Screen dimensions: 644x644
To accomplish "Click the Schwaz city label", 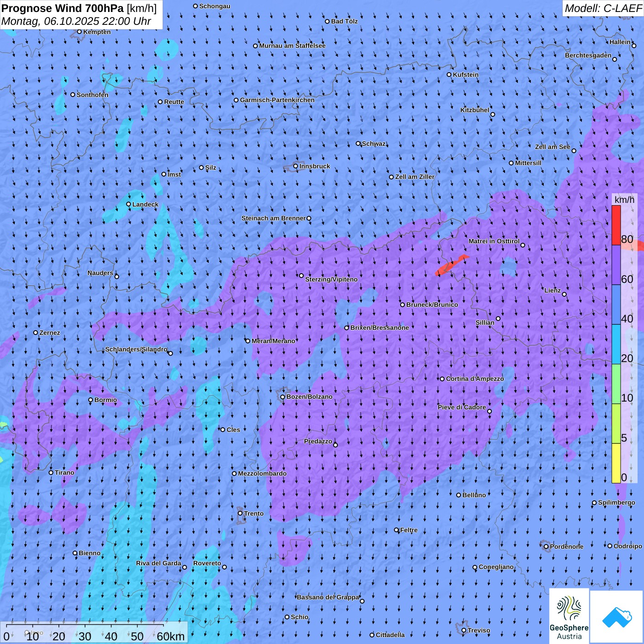I will click(374, 144).
